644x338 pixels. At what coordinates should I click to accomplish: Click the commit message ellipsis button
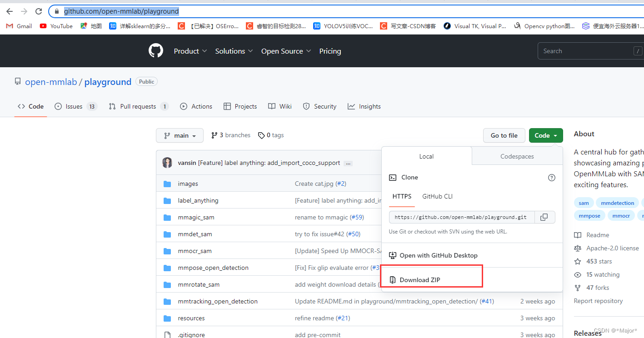tap(348, 163)
